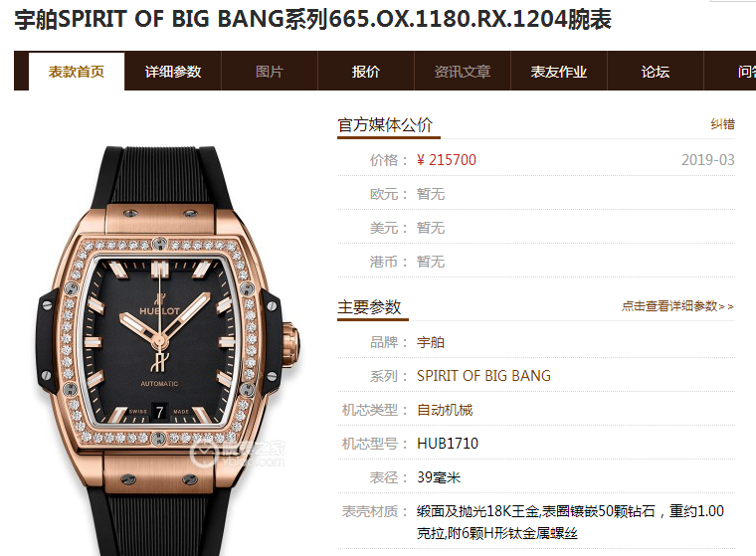Click the 纠错 correction link
The height and width of the screenshot is (556, 756).
(722, 124)
